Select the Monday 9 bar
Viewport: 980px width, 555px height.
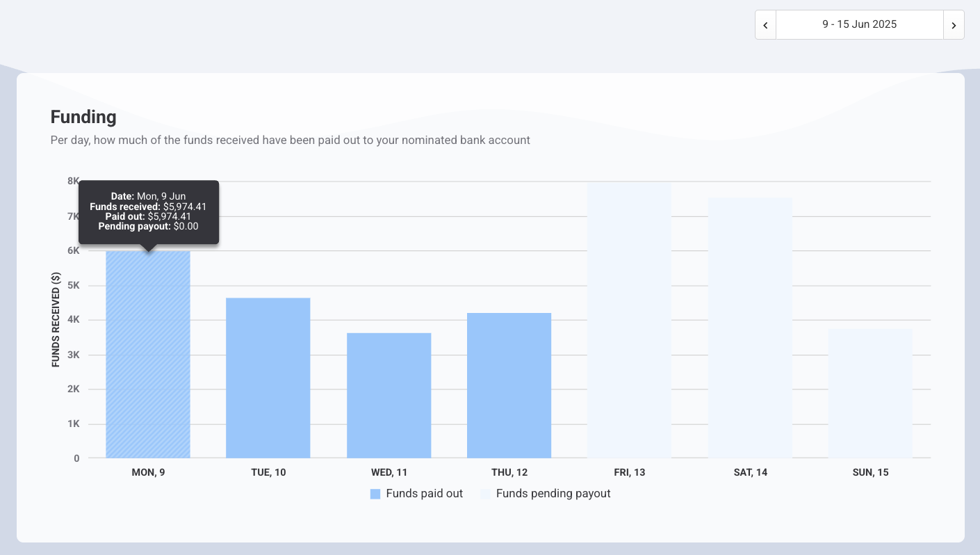coord(148,355)
